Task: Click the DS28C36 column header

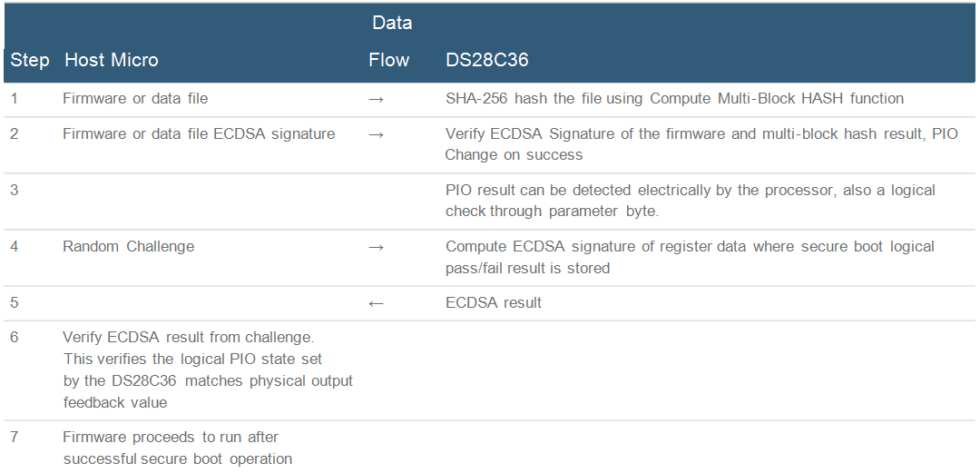Action: point(487,61)
